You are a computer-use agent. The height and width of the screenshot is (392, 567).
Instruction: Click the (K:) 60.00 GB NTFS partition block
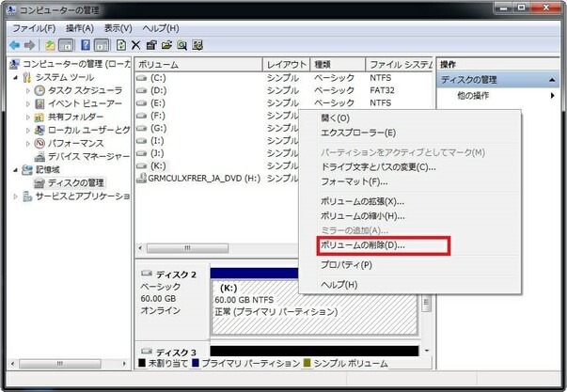point(314,307)
